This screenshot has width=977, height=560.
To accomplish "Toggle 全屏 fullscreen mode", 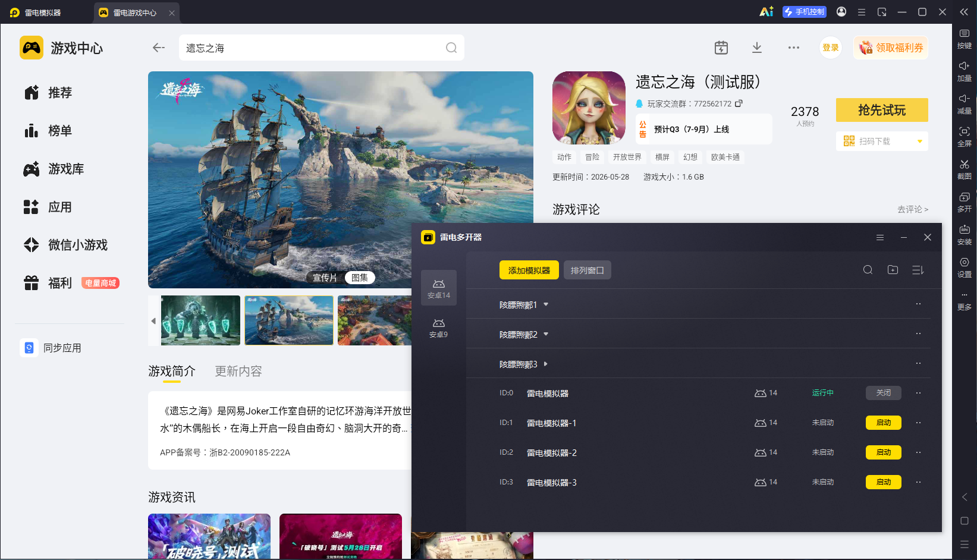I will point(964,137).
